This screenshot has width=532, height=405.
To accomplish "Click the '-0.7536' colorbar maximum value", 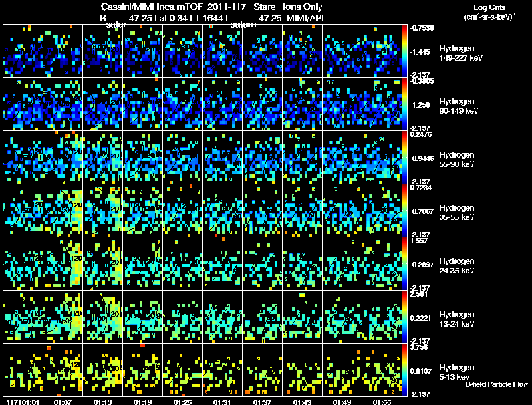I will tap(422, 28).
